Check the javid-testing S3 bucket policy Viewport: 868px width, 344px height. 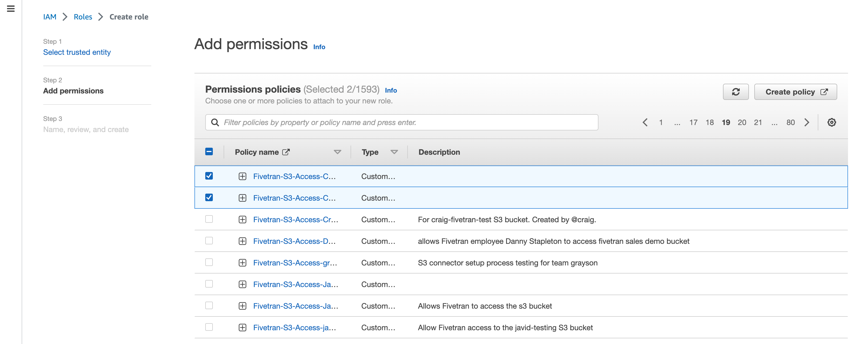209,327
